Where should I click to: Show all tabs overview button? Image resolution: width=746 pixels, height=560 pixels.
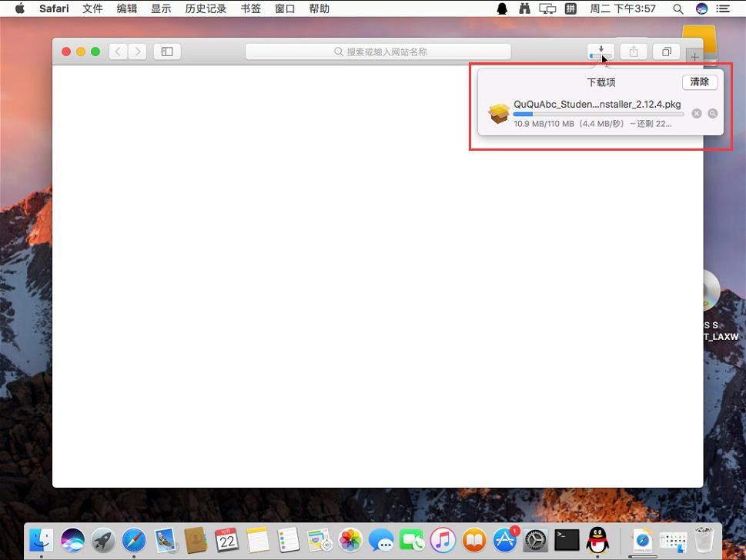point(666,52)
